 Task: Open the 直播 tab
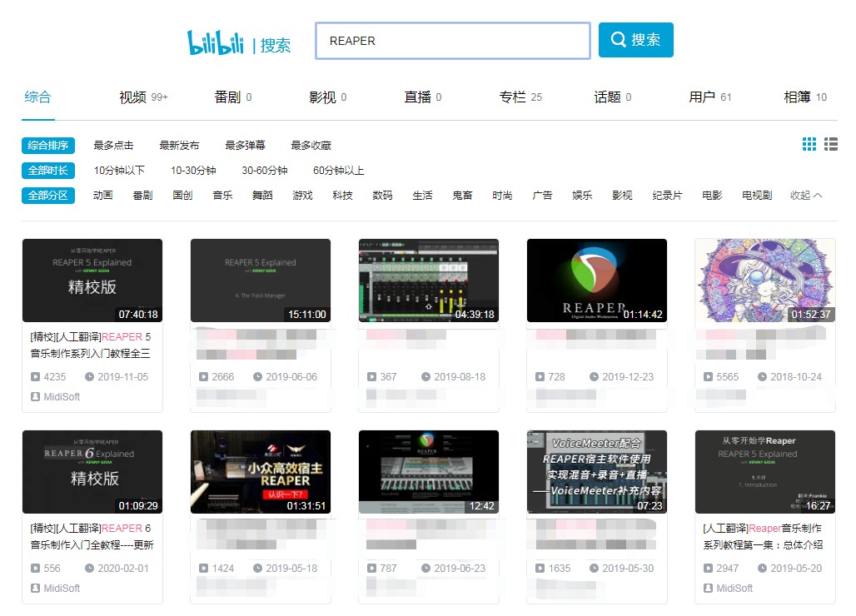point(422,97)
